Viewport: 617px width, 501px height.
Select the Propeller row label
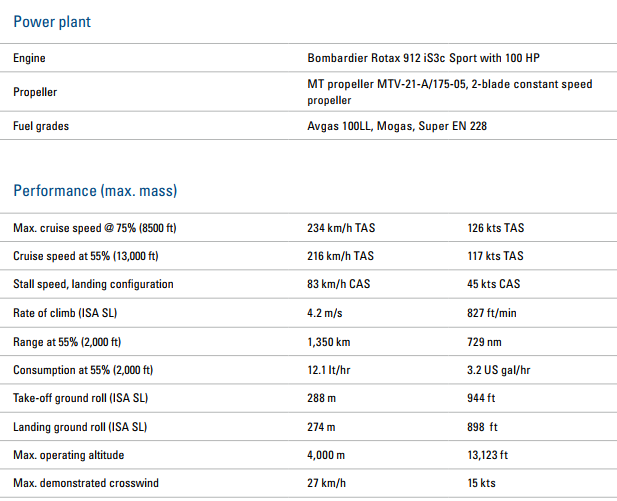click(x=35, y=92)
